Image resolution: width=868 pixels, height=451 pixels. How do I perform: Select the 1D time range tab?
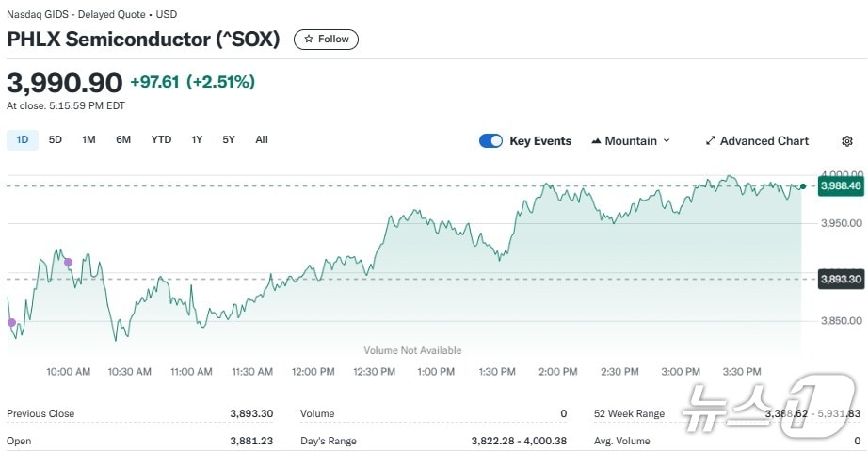[23, 140]
